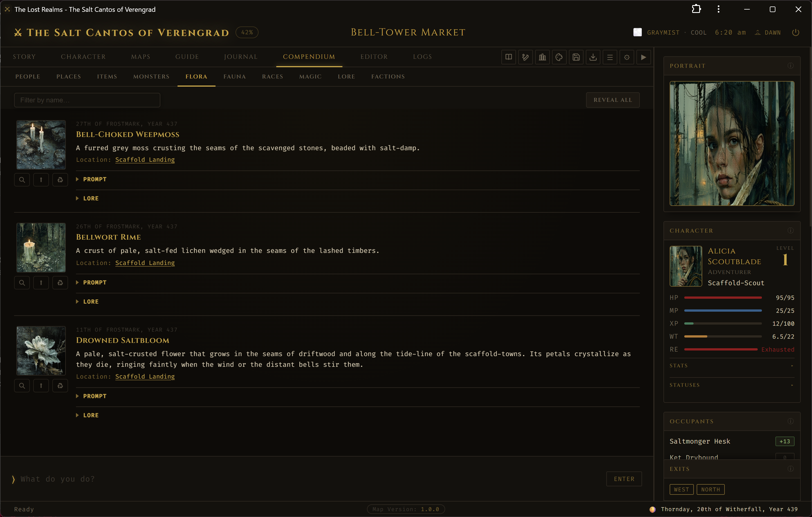Open the JOURNAL tab
Screen dimensions: 812x517
[241, 57]
